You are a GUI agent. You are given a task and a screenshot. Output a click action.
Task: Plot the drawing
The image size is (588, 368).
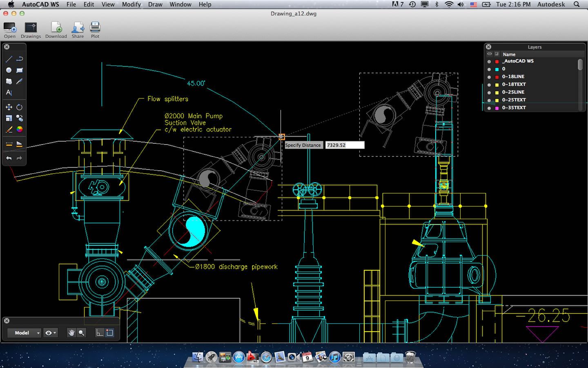[x=95, y=30]
